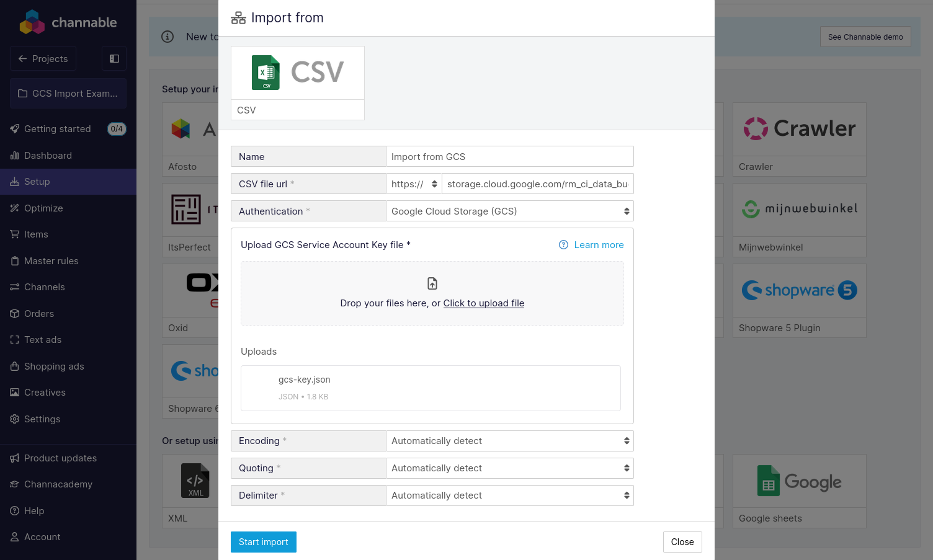This screenshot has width=933, height=560.
Task: Click the See Channable demo button
Action: 865,37
